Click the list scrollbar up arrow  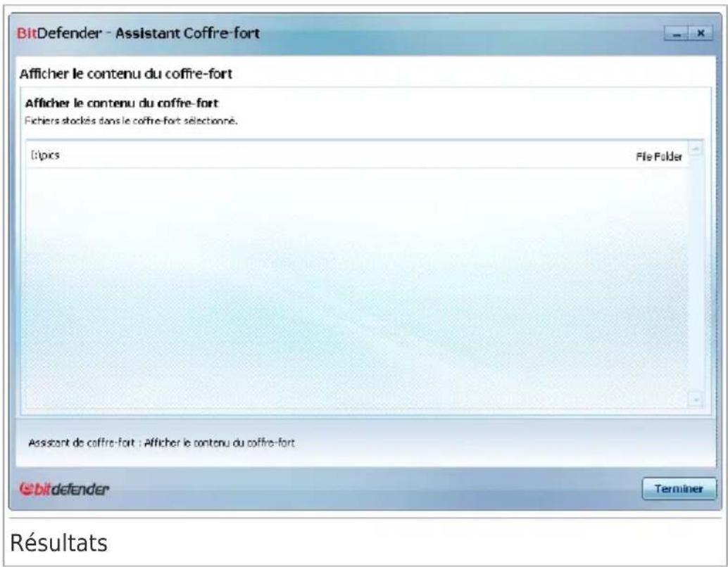click(x=696, y=148)
